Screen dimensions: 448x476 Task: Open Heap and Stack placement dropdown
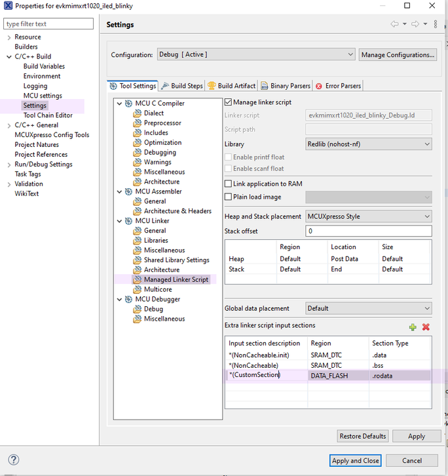coord(369,216)
